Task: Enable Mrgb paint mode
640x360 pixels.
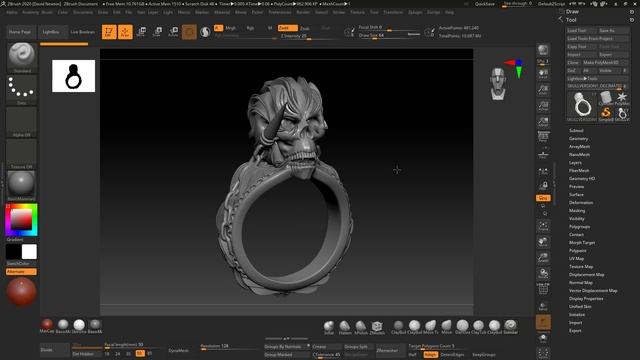Action: (x=231, y=28)
